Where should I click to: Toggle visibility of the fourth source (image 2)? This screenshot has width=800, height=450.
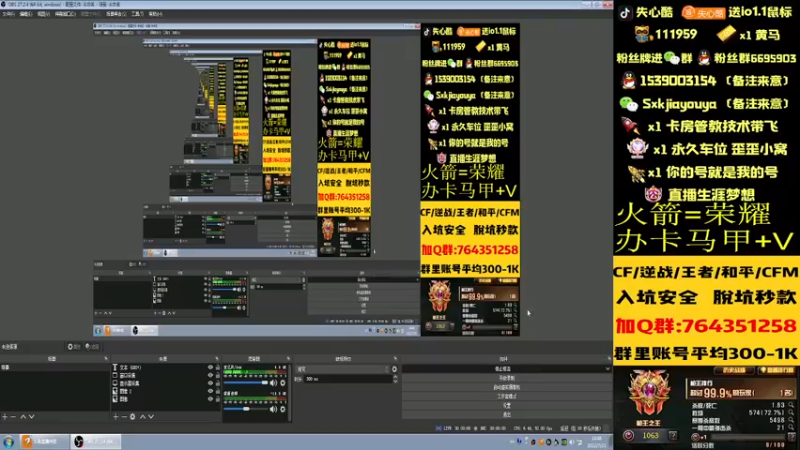coord(210,391)
